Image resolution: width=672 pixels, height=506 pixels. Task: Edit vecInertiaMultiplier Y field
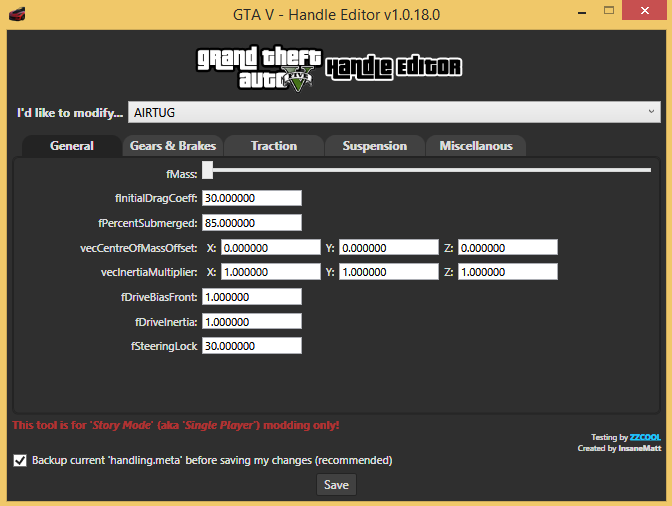pyautogui.click(x=389, y=272)
